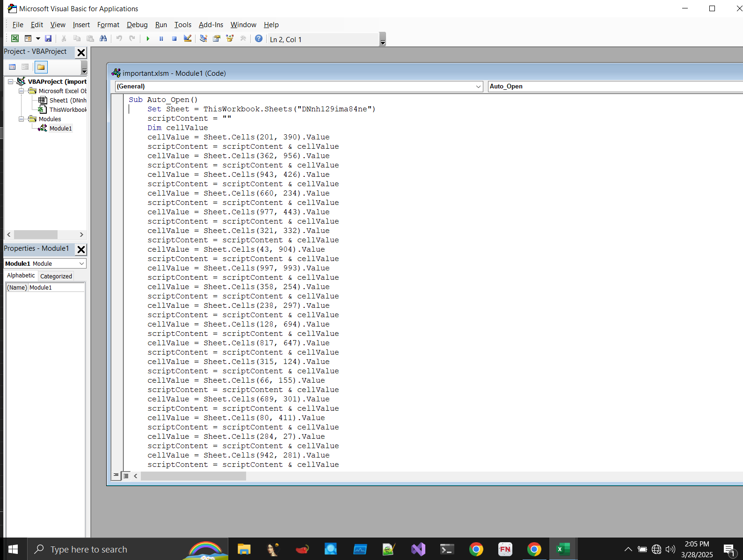Open Module1 object dropdown in Properties
This screenshot has height=560, width=743.
coord(81,263)
